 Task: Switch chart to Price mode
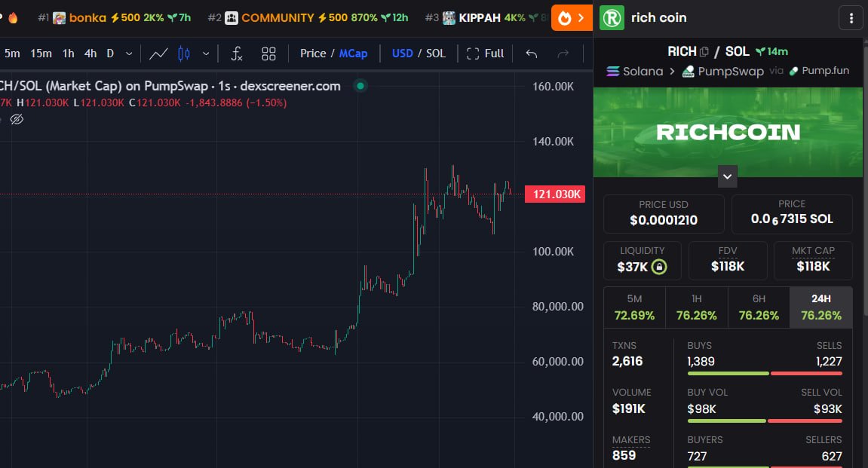click(313, 54)
